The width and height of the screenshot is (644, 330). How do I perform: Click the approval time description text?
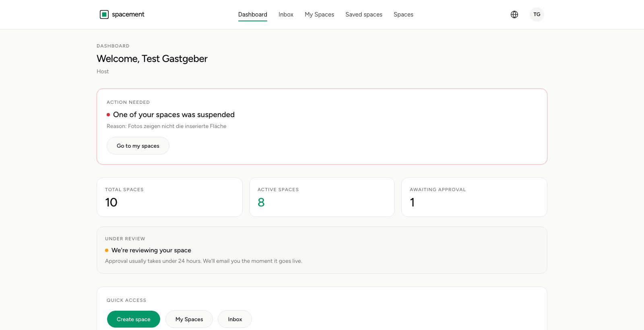click(204, 261)
